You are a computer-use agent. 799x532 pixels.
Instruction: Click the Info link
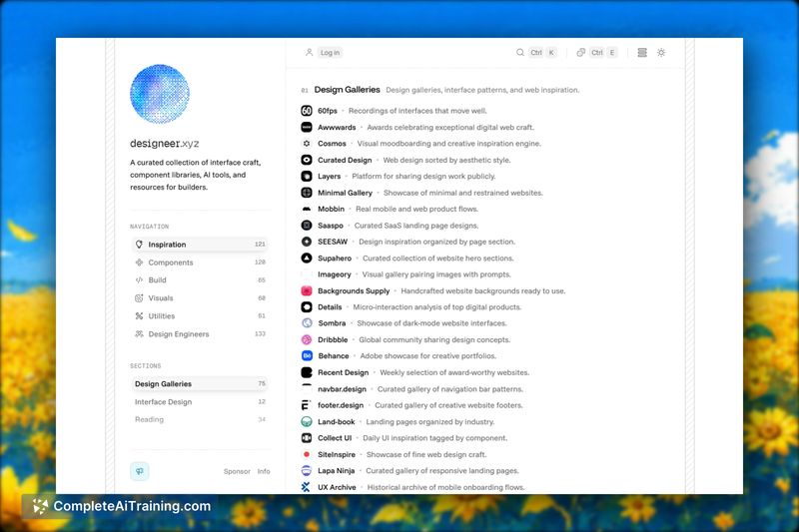264,471
